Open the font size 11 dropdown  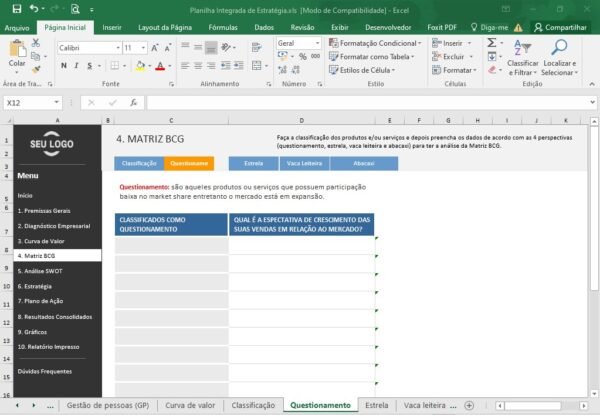143,48
